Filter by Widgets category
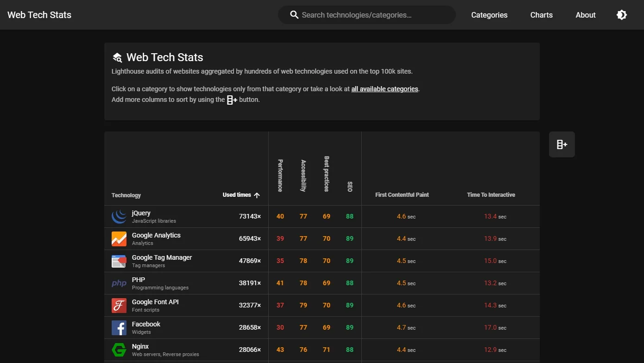This screenshot has width=644, height=363. click(x=141, y=332)
